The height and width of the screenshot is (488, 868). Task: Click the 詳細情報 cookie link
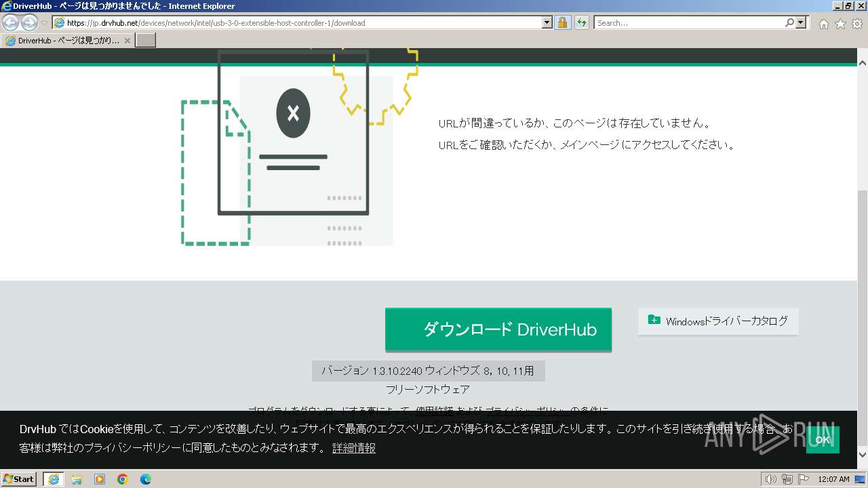[x=354, y=448]
